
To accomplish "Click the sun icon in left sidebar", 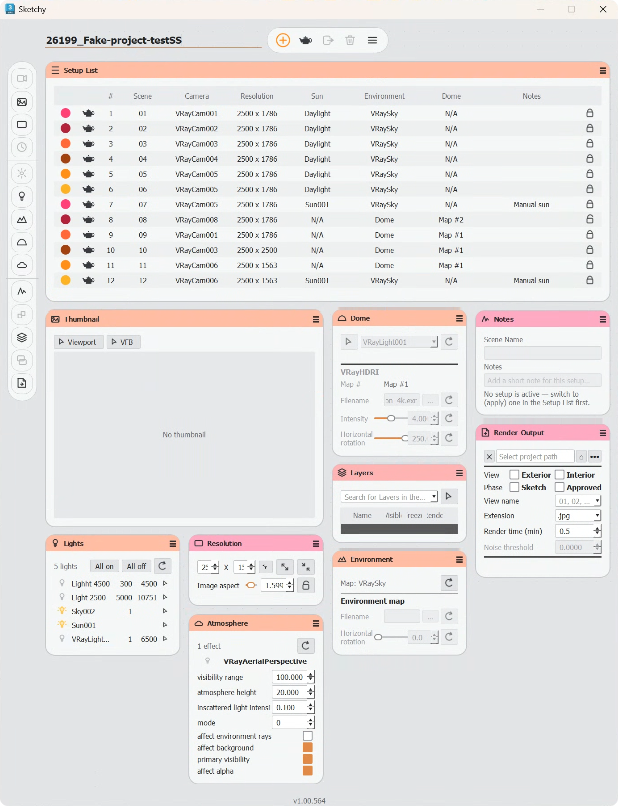I will (x=22, y=173).
